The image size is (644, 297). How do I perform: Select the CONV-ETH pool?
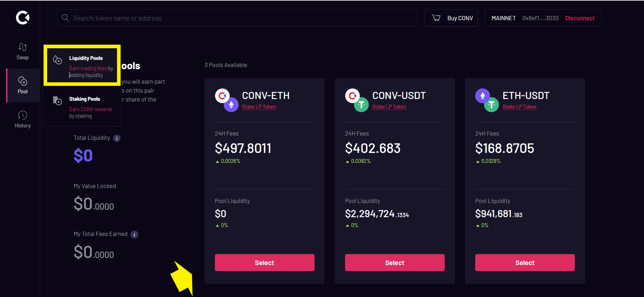(x=265, y=263)
